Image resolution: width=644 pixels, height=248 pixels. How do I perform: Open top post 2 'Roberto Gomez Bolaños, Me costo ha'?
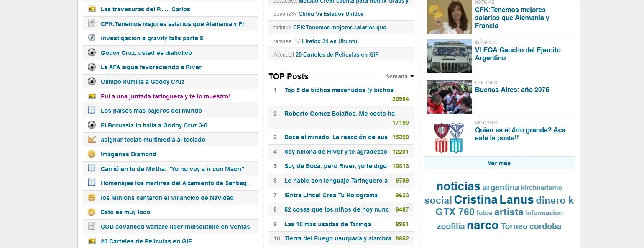tap(340, 114)
